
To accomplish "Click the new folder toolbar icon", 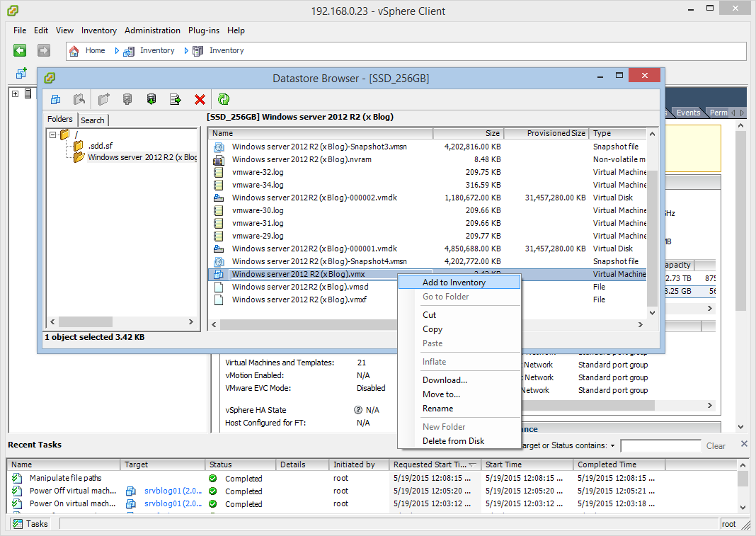I will [x=103, y=99].
